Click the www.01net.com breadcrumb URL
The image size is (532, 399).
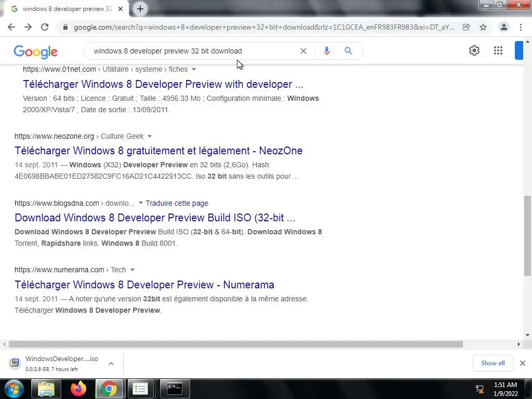(x=105, y=69)
